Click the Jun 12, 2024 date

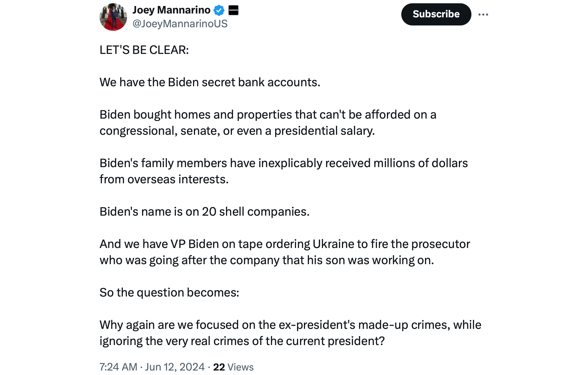click(175, 367)
